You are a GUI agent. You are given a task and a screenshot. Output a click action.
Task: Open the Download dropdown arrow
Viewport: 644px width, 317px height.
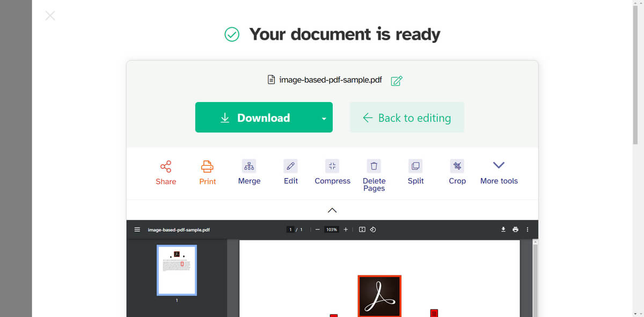[x=324, y=117]
